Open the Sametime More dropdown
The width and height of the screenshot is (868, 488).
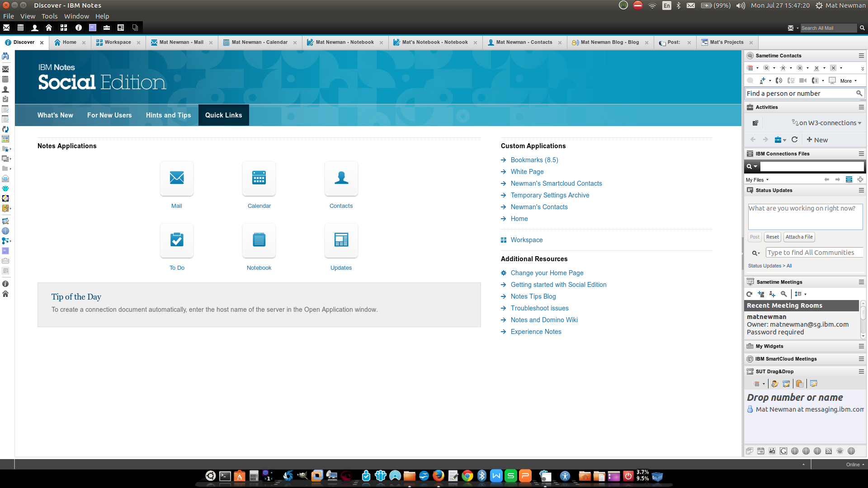click(848, 81)
